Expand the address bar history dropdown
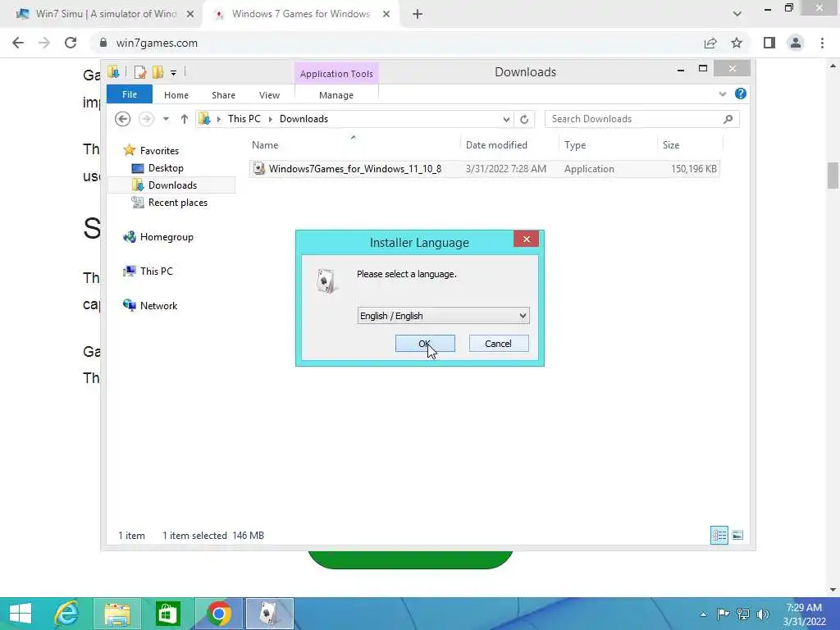 click(506, 119)
